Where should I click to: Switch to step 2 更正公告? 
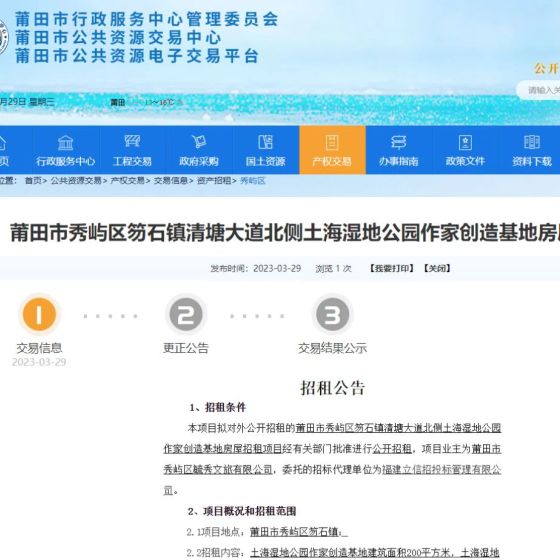tap(186, 314)
